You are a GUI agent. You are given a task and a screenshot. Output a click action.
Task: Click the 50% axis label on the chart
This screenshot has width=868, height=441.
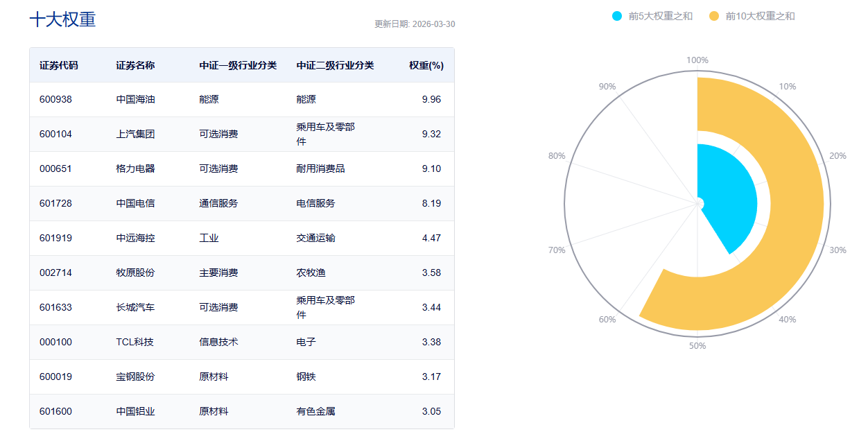click(x=697, y=344)
